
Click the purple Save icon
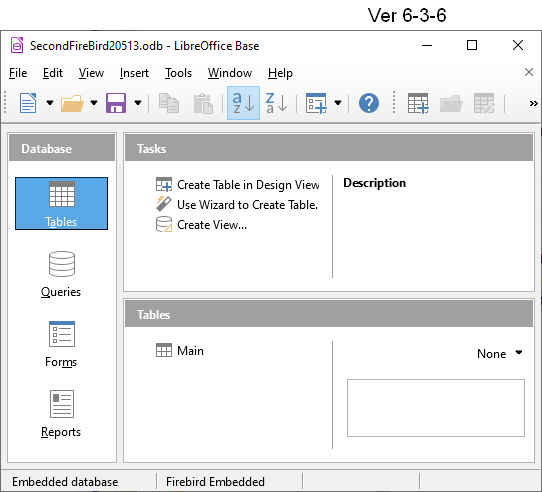click(116, 103)
